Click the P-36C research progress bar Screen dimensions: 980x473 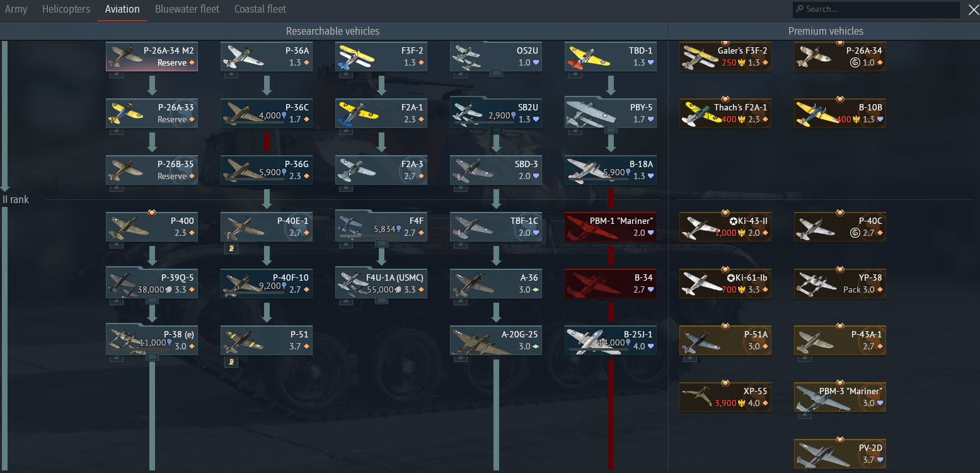255,122
